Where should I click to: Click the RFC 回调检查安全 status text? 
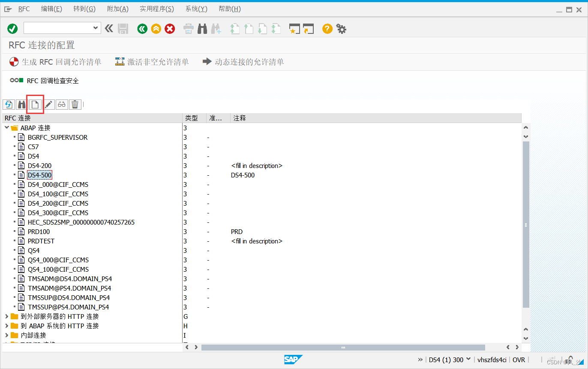click(53, 81)
